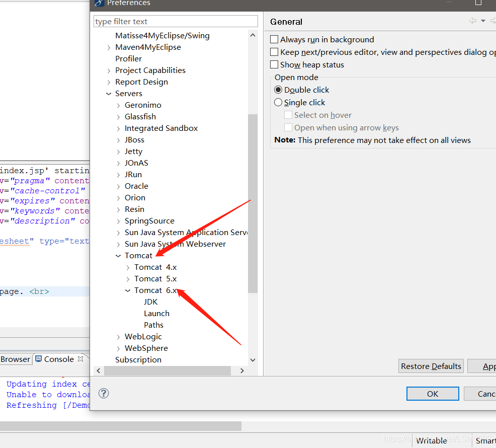This screenshot has width=496, height=448.
Task: Select Profiler in the preferences tree
Action: click(128, 58)
